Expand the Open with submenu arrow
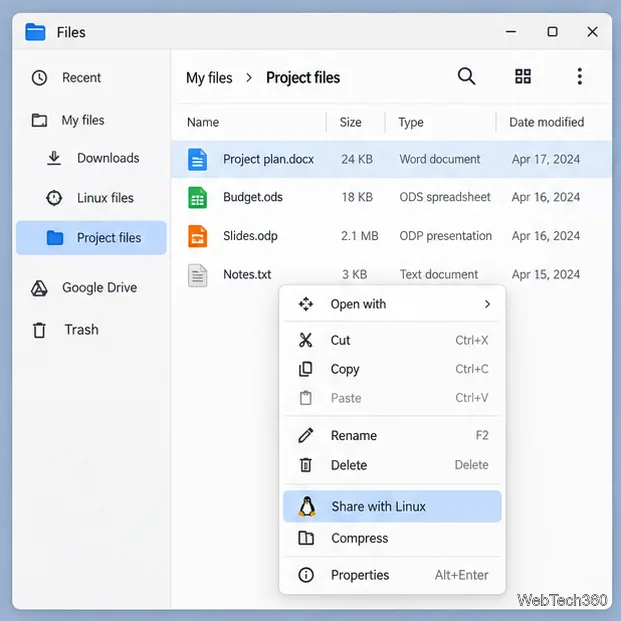The width and height of the screenshot is (621, 621). pyautogui.click(x=488, y=304)
